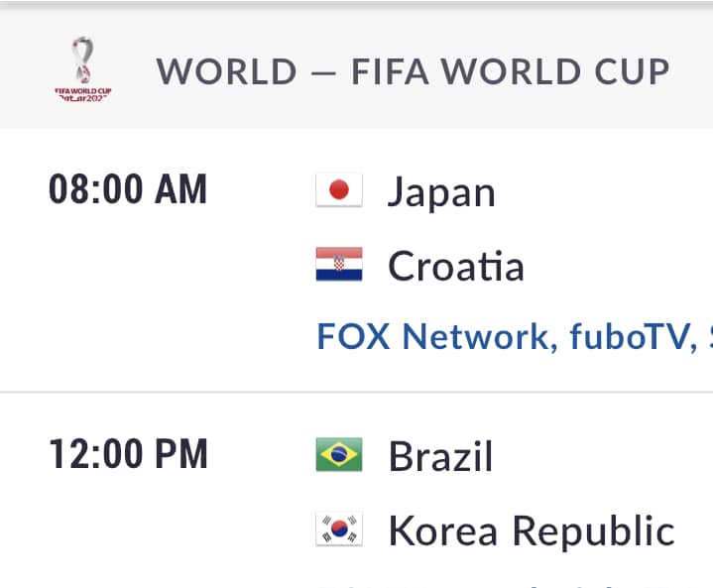Click the FIFA World Cup Qatar 2022 logo
Screen dimensions: 713x588
[82, 69]
